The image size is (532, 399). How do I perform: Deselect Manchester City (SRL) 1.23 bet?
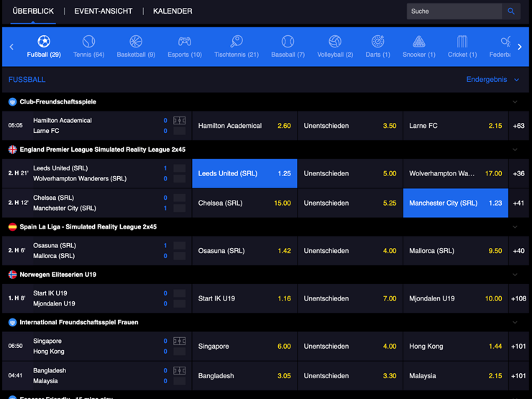tap(455, 203)
